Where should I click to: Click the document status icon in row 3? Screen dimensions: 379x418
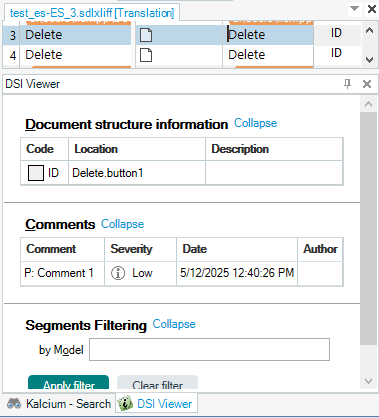[x=146, y=35]
